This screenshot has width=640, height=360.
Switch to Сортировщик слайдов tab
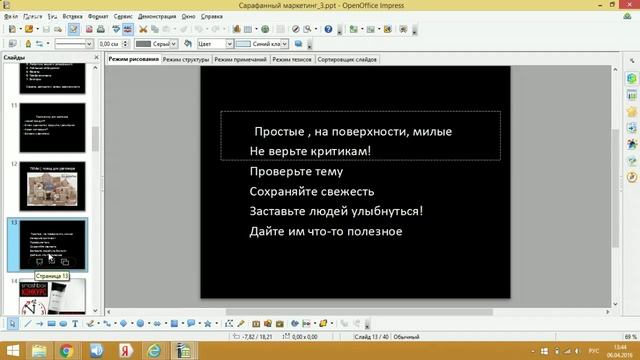tap(347, 60)
